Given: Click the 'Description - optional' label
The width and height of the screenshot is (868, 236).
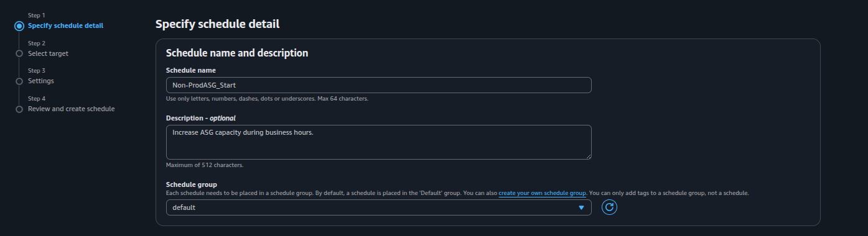Looking at the screenshot, I should (201, 117).
